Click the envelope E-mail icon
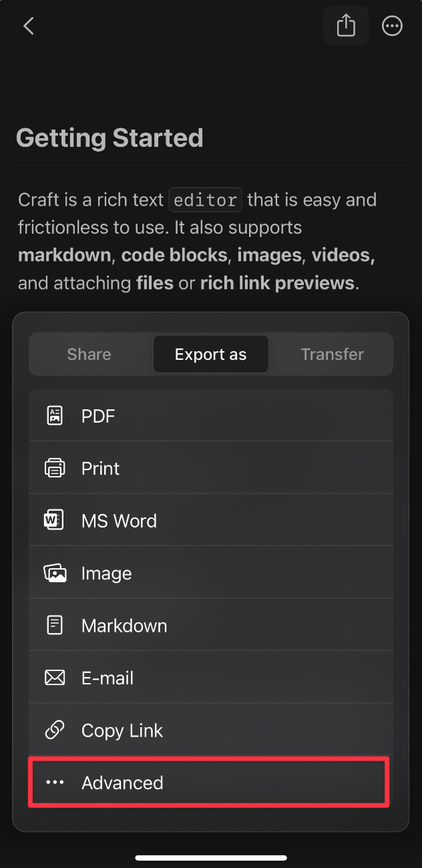422x868 pixels. [55, 678]
